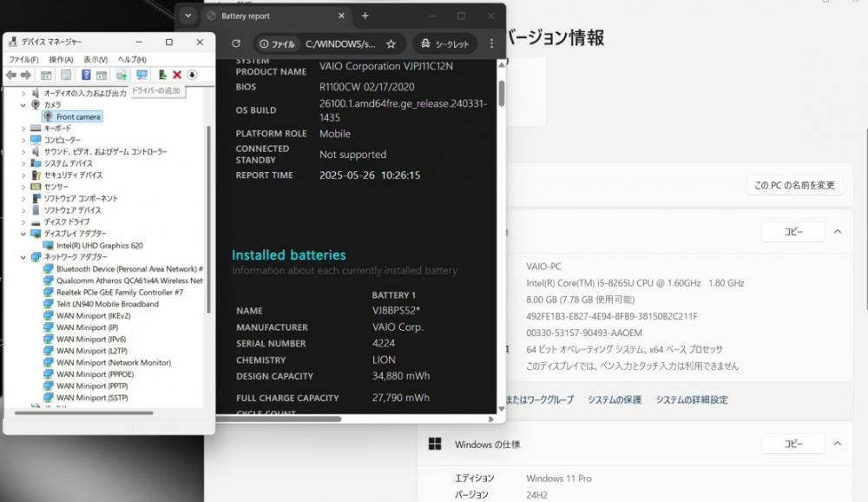Close the Battery report tab
The image size is (868, 502).
click(341, 17)
